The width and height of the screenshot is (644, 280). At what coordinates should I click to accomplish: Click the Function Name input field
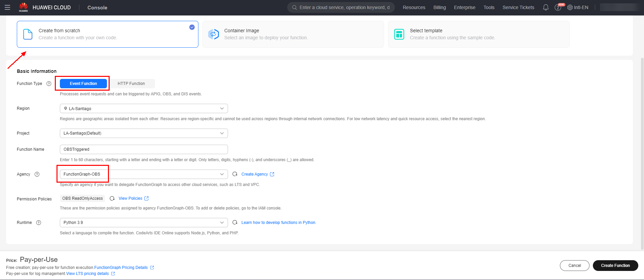coord(144,149)
